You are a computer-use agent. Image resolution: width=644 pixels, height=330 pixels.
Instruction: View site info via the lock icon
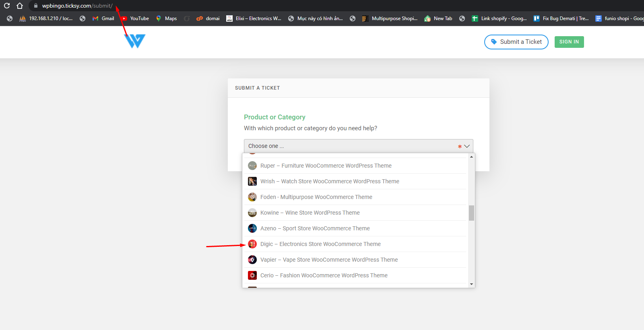click(x=36, y=6)
